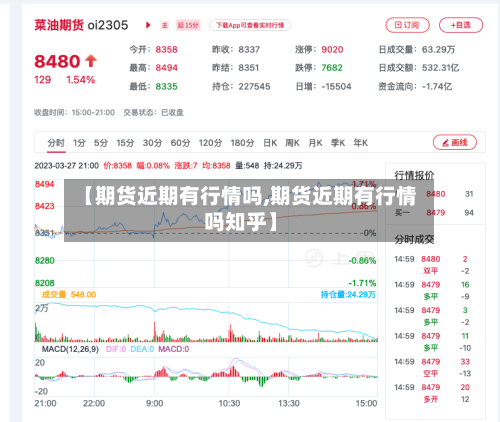Click 日成交额 value 532.31亿
Viewport: 500px width, 422px height.
[441, 68]
